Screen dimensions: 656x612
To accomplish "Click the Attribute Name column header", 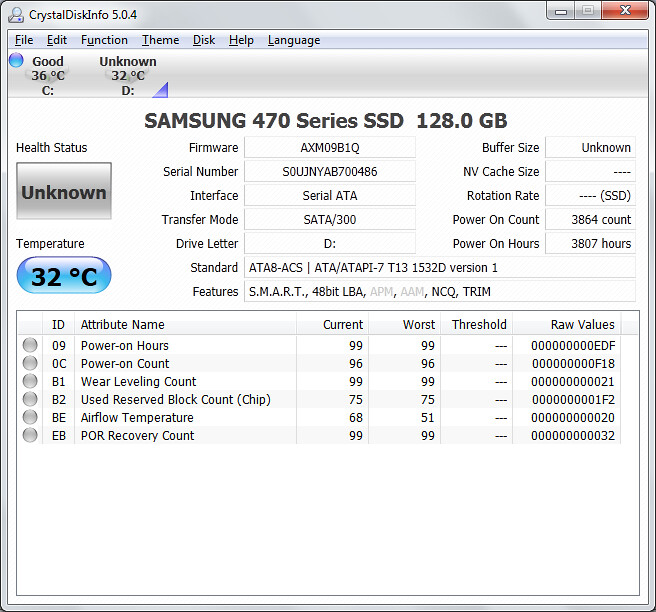I will [185, 325].
